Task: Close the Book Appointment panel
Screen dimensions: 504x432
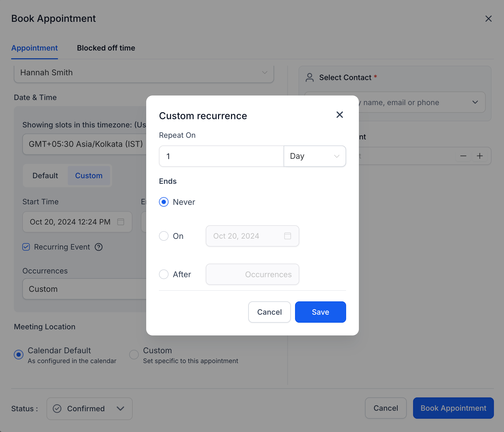Action: (488, 19)
